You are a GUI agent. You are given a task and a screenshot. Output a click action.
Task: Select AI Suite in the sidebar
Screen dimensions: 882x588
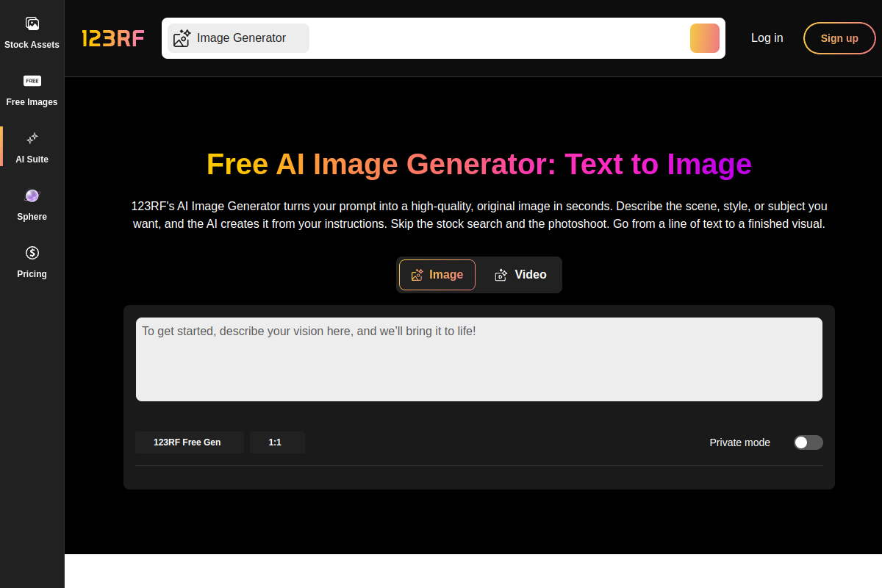point(32,148)
